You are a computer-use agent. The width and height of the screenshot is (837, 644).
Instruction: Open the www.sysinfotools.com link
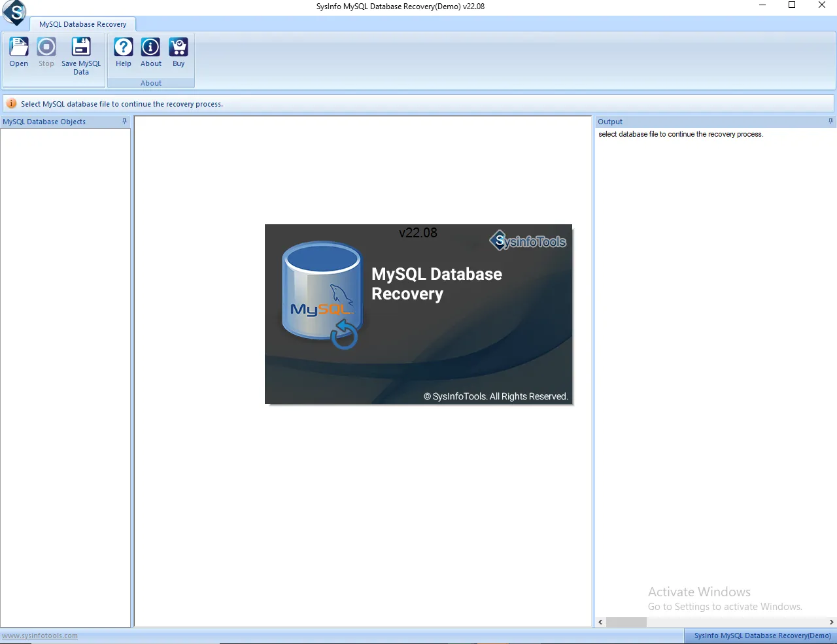point(40,636)
